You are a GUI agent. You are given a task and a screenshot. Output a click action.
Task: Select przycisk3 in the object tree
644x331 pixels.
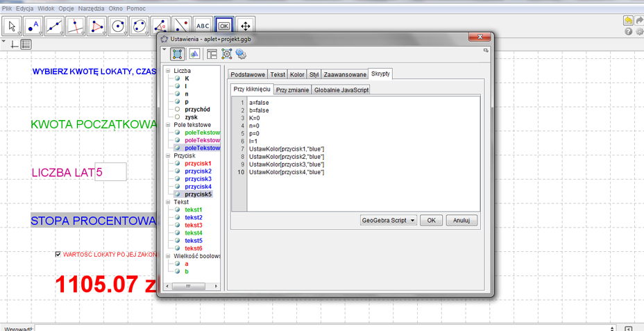(198, 178)
